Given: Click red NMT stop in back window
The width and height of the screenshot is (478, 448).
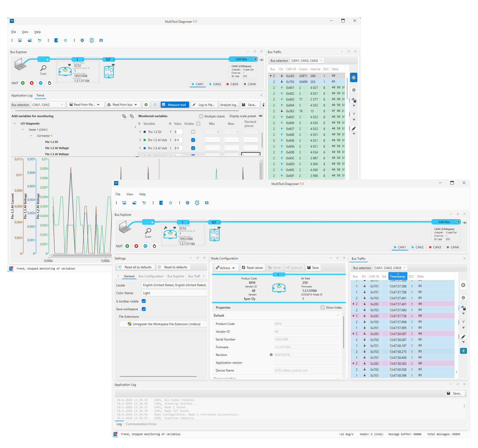Looking at the screenshot, I should click(x=32, y=83).
